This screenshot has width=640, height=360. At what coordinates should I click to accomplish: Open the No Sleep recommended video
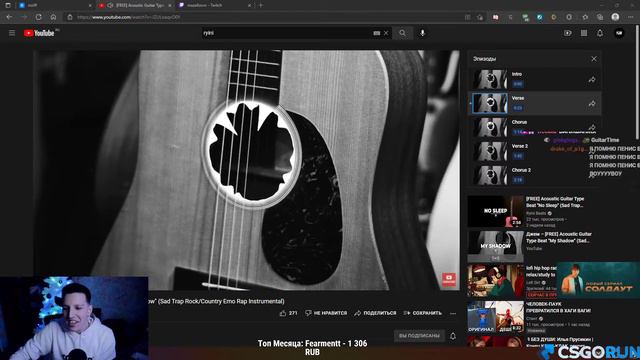pos(496,211)
